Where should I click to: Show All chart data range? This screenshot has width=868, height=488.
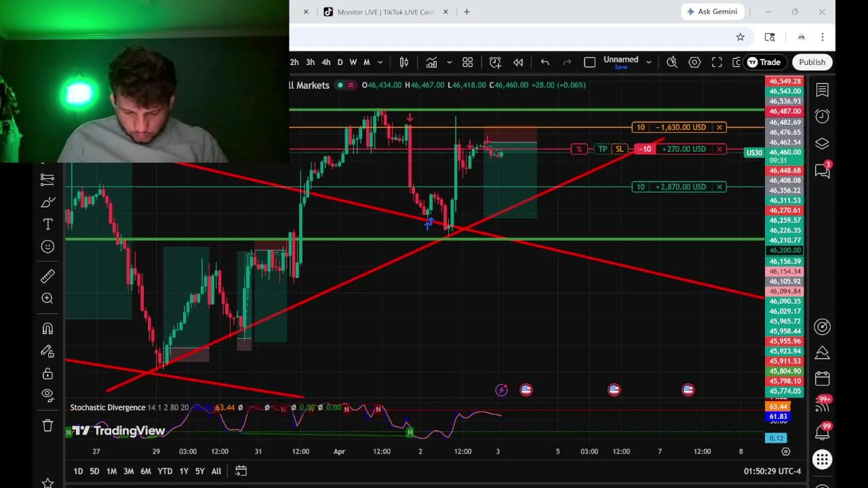(216, 471)
